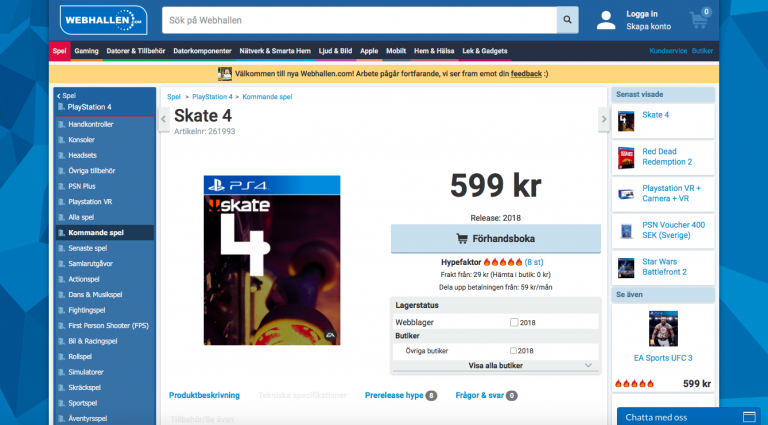Collapse back to Spel category in sidebar
The image size is (768, 425).
tap(66, 96)
